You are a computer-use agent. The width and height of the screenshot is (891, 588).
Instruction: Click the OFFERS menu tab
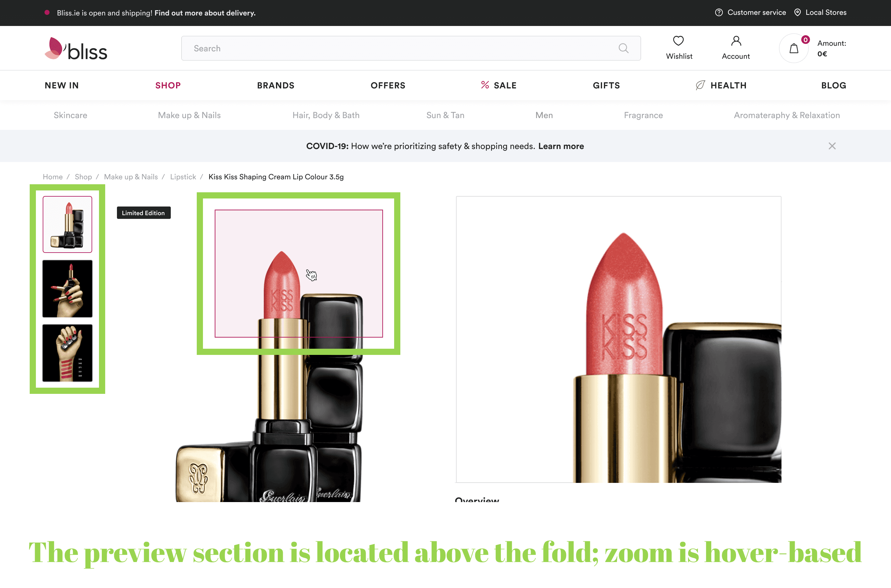[387, 85]
